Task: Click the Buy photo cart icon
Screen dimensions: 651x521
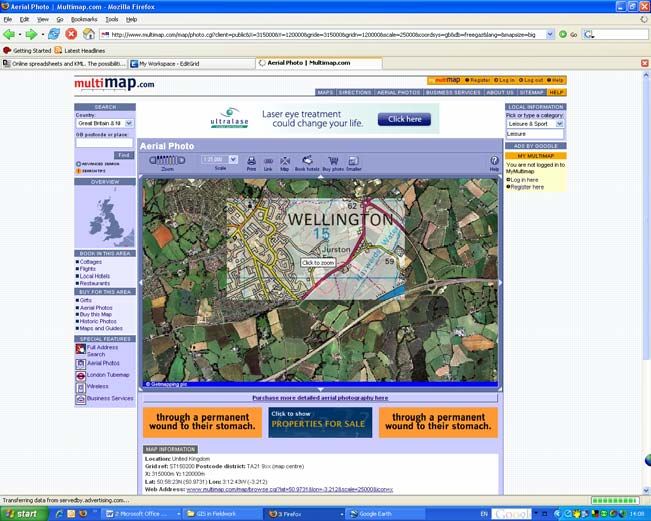Action: click(333, 161)
